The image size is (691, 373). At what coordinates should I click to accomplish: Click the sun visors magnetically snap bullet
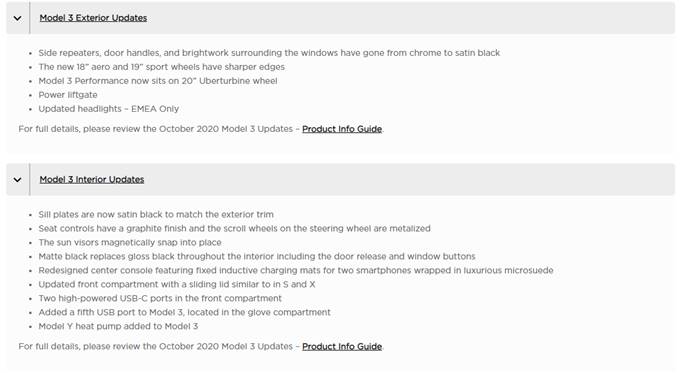(x=130, y=242)
